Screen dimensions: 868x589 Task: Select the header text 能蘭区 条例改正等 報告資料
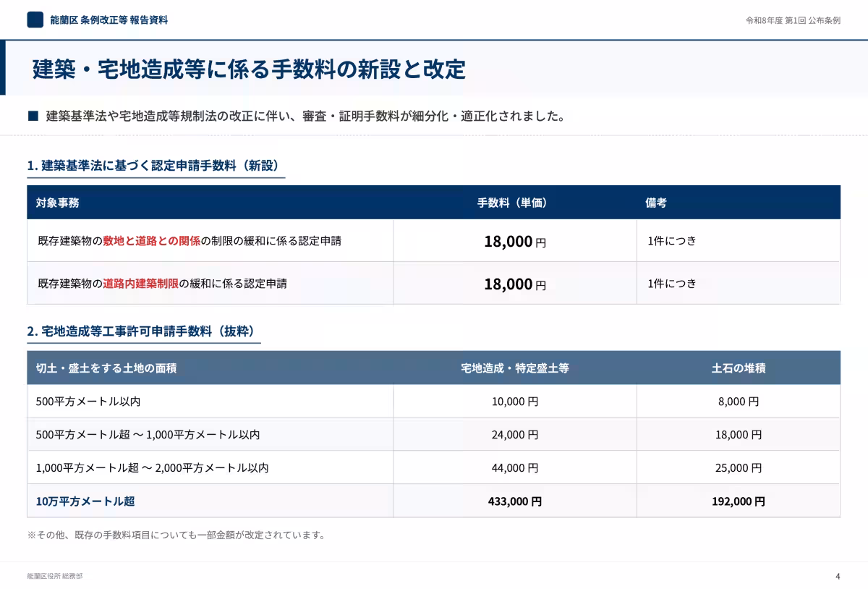click(x=109, y=20)
